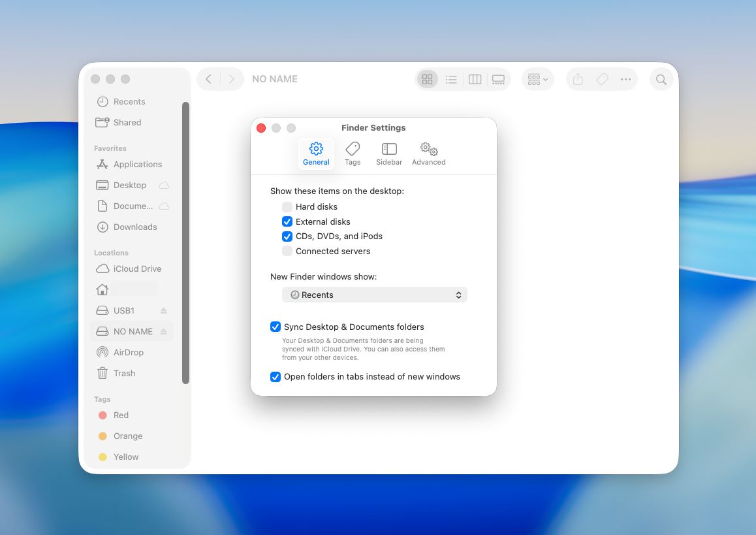Screen dimensions: 756x535
Task: Click the Tags section header in sidebar
Action: tap(102, 399)
